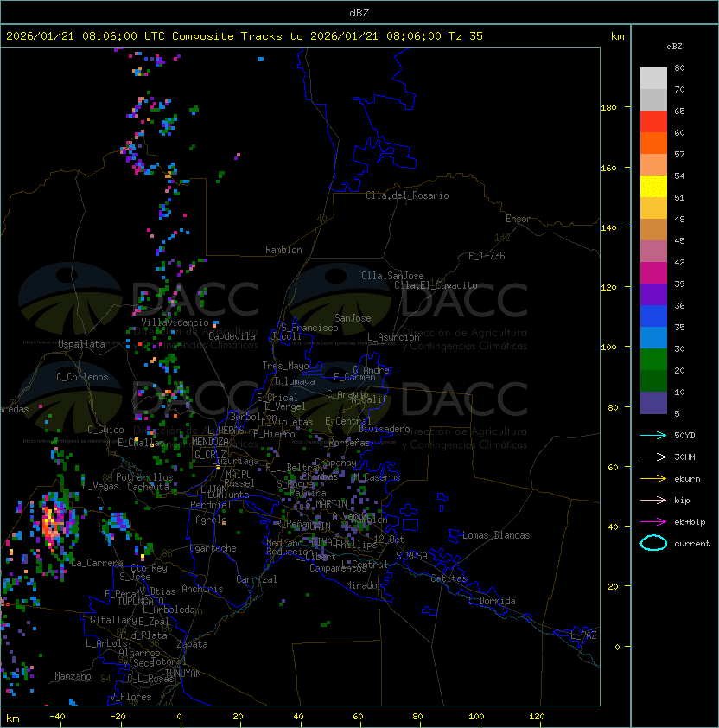719x728 pixels.
Task: Click the Zapata place label
Action: tap(192, 644)
